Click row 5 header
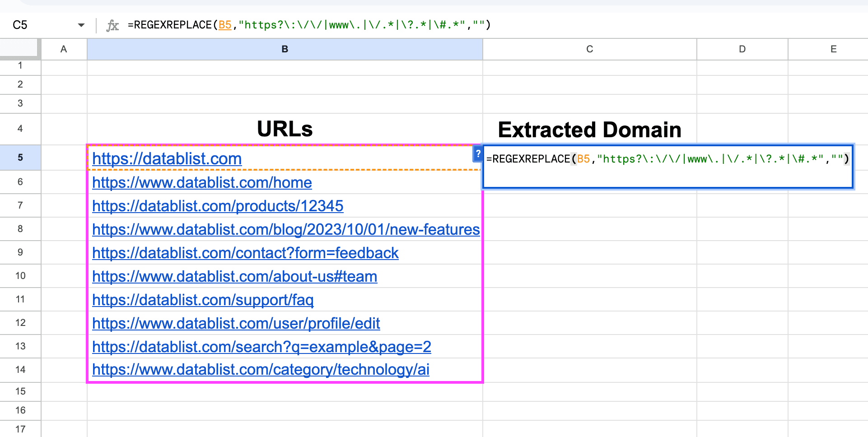 click(20, 158)
